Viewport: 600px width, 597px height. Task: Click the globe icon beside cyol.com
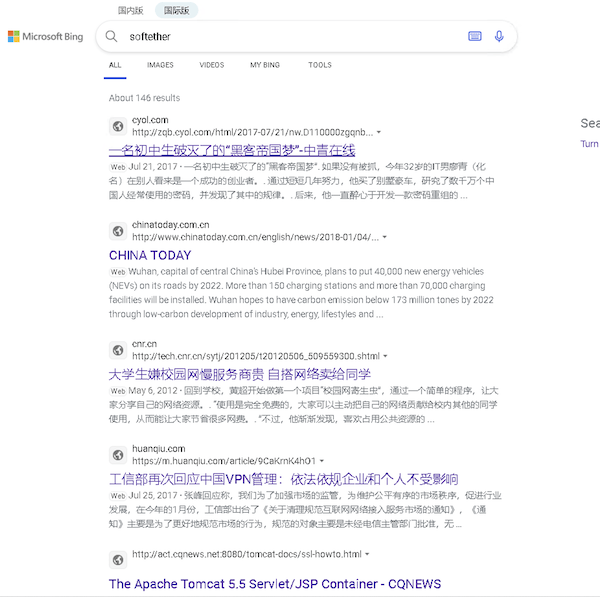pyautogui.click(x=118, y=126)
